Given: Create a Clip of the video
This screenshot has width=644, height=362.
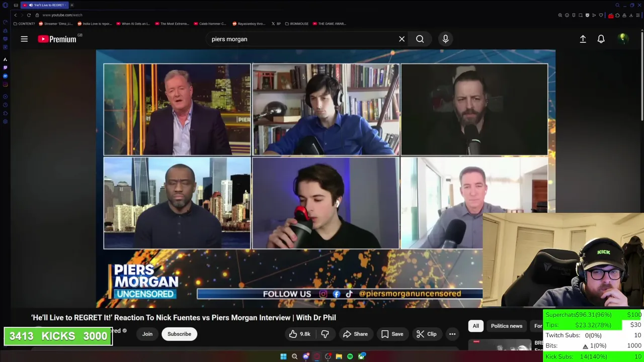Looking at the screenshot, I should (426, 334).
